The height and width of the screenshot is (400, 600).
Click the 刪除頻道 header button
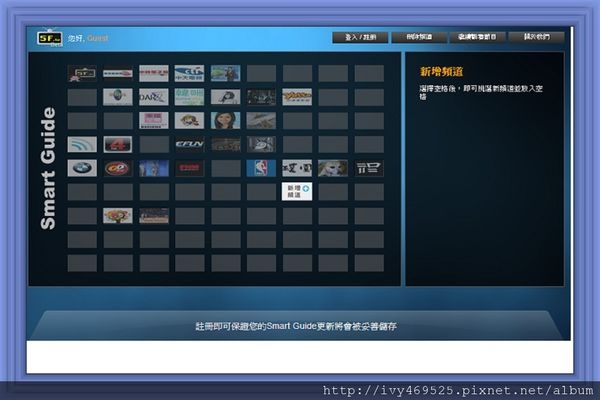(419, 37)
